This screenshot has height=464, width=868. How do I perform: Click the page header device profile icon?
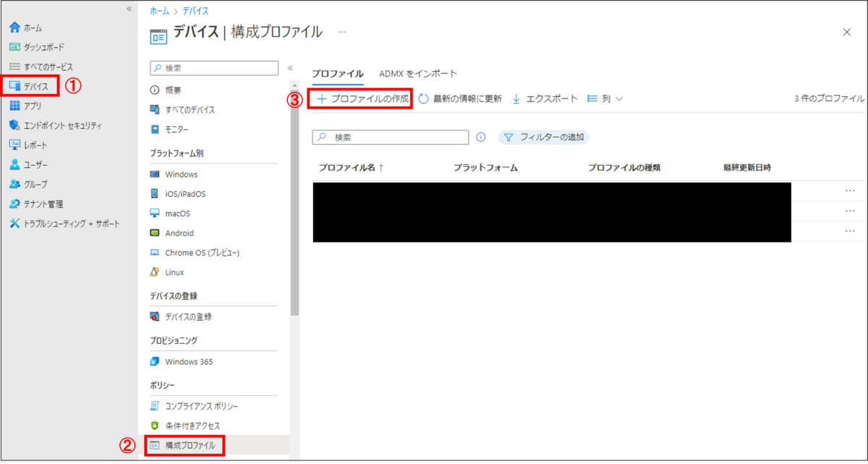tap(158, 35)
